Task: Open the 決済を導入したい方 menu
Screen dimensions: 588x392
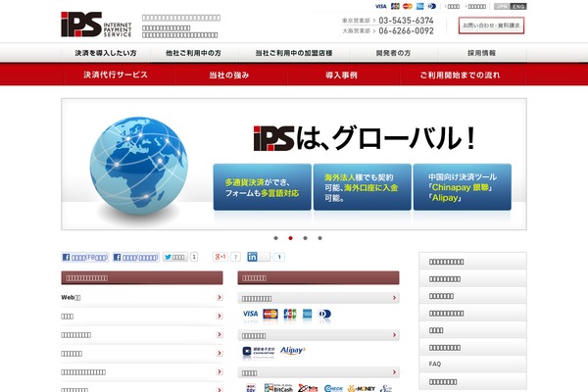Action: pos(106,53)
